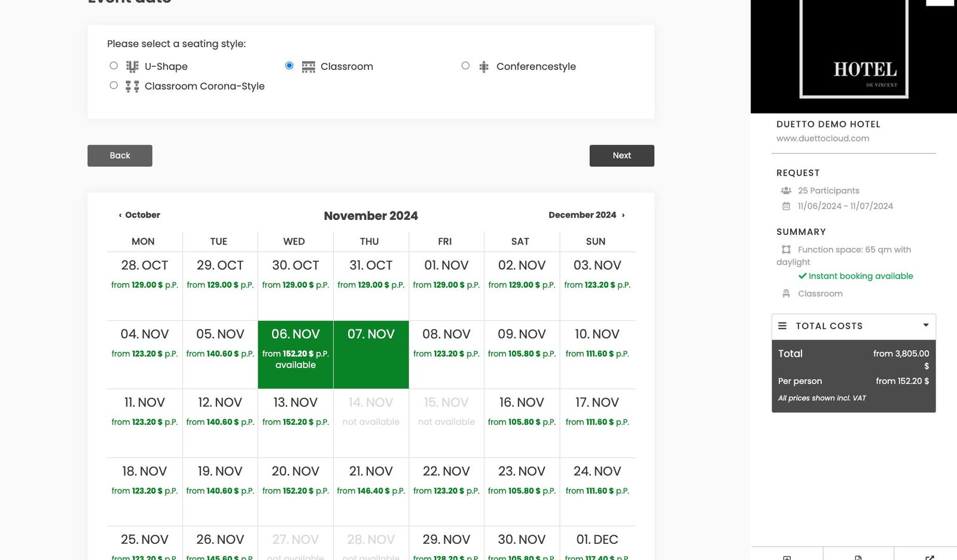The image size is (957, 560).
Task: Select 03. NOV from 123.20 $
Action: tap(597, 286)
